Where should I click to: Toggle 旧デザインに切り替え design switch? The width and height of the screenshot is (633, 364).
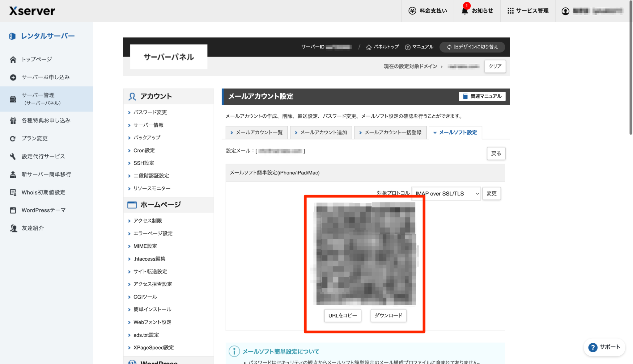472,47
